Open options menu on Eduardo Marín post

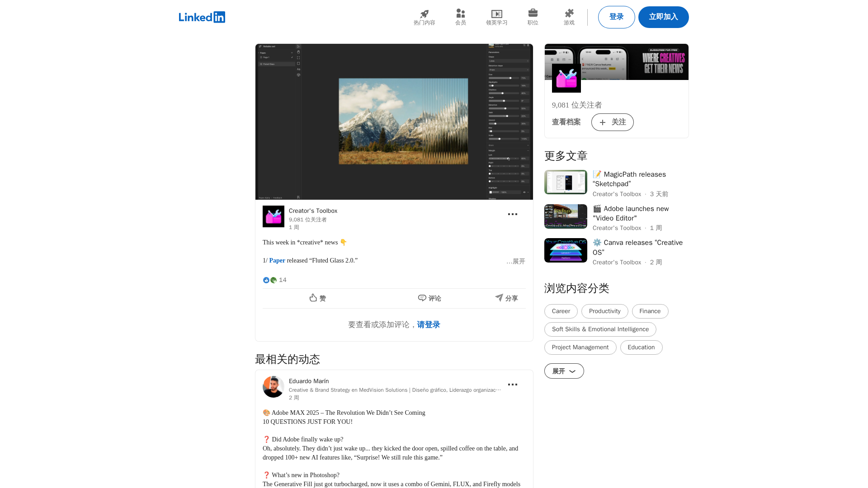point(512,385)
